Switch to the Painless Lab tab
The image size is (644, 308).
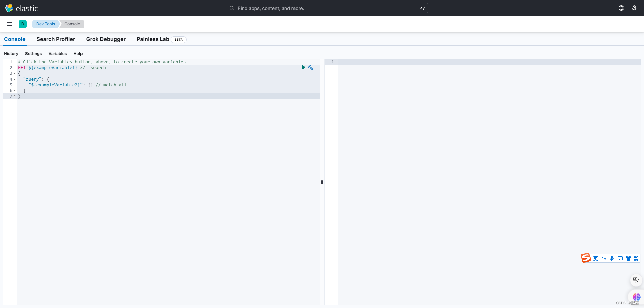[x=153, y=39]
